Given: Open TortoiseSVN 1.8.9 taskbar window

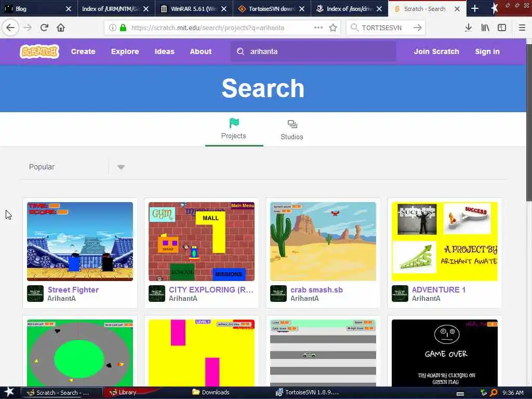Looking at the screenshot, I should (308, 392).
